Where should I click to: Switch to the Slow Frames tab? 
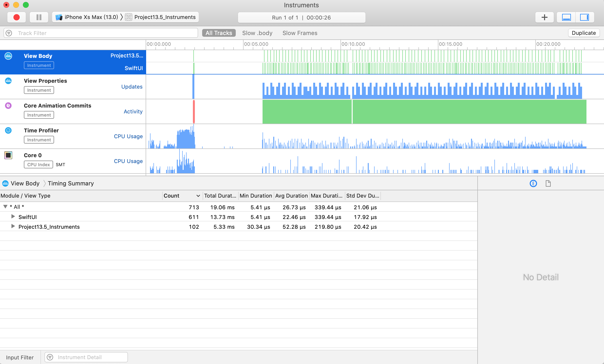[300, 33]
